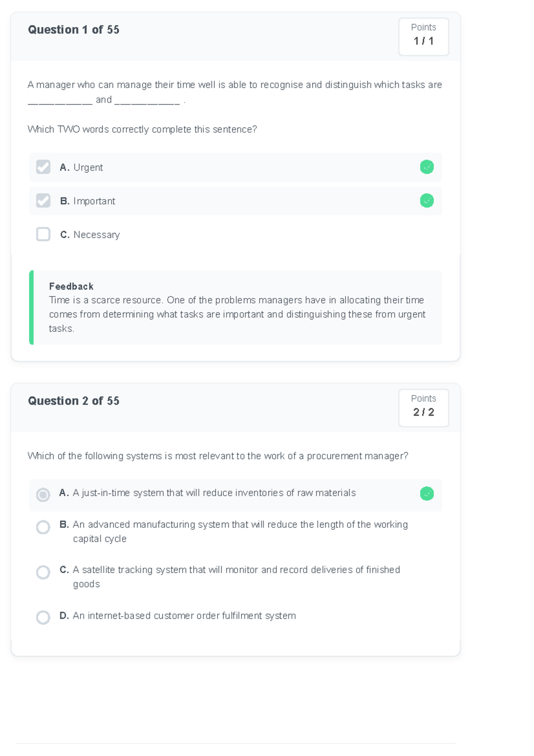Image resolution: width=534 pixels, height=756 pixels.
Task: Select radio option C about satellite tracking system
Action: coord(43,572)
